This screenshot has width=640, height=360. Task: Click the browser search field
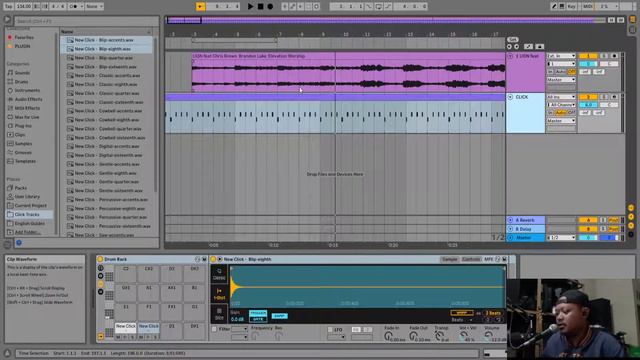click(x=86, y=21)
